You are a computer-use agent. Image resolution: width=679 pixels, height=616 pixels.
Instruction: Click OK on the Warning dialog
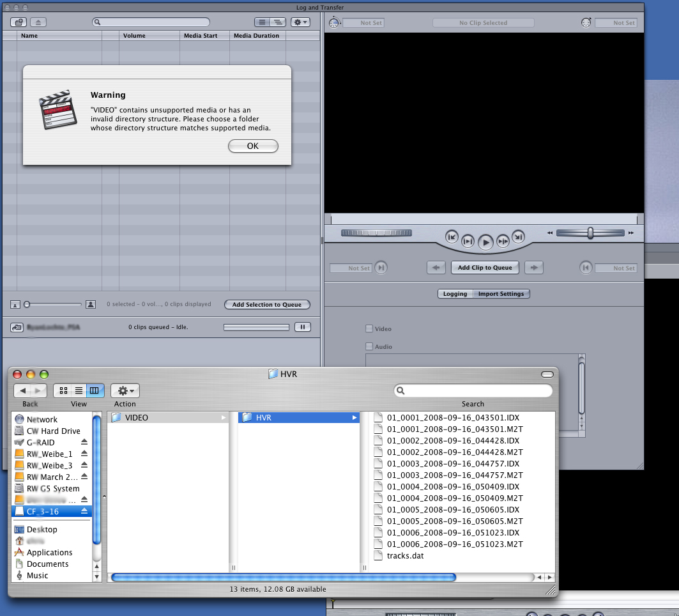pos(253,146)
